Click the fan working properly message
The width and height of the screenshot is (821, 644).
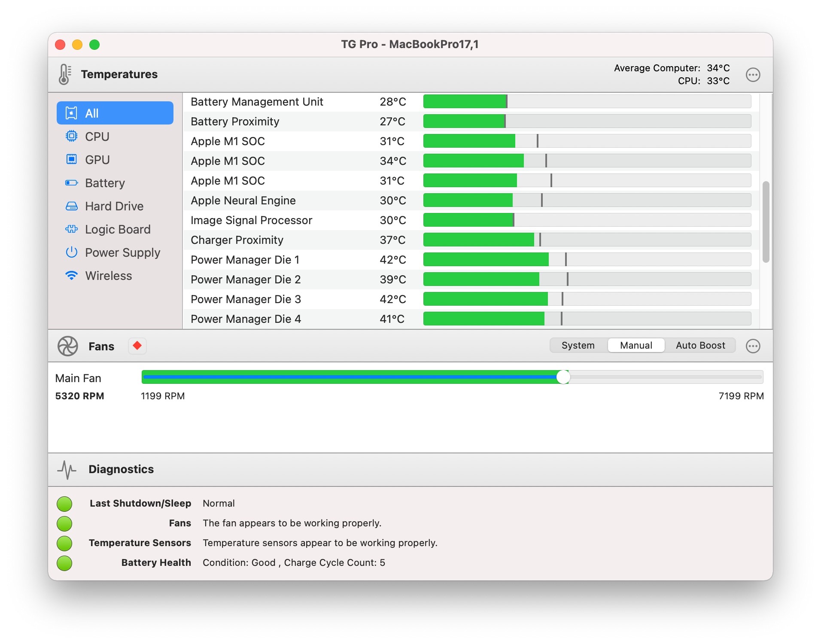[292, 523]
